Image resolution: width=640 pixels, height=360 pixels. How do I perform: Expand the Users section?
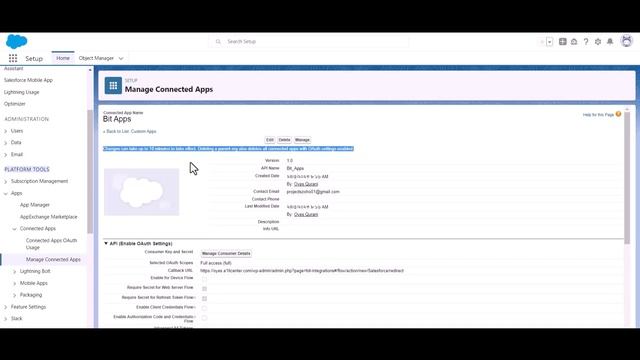[6, 131]
